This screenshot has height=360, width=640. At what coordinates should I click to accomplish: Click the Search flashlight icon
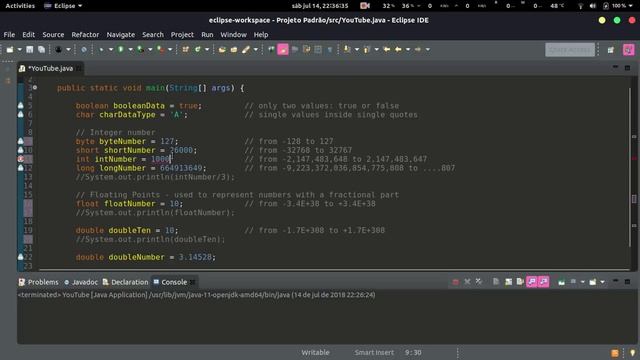tap(246, 49)
